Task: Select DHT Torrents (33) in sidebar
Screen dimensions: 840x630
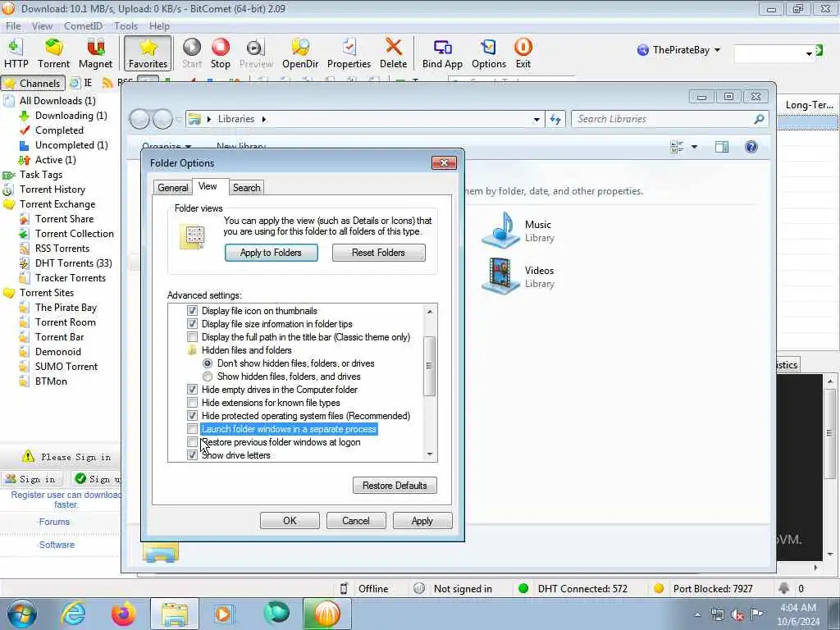Action: (73, 263)
